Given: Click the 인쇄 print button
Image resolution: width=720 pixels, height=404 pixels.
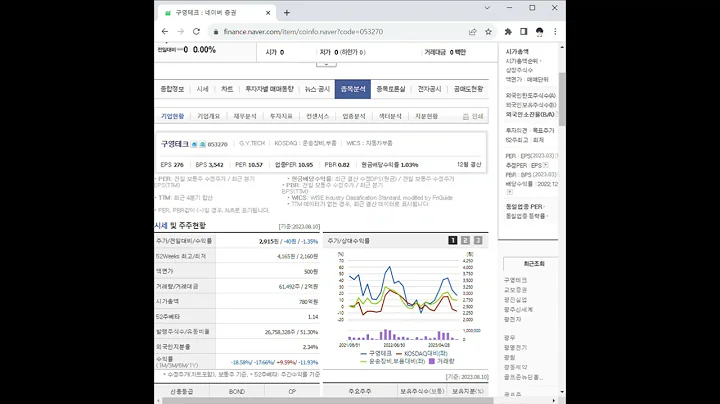Looking at the screenshot, I should pos(473,117).
